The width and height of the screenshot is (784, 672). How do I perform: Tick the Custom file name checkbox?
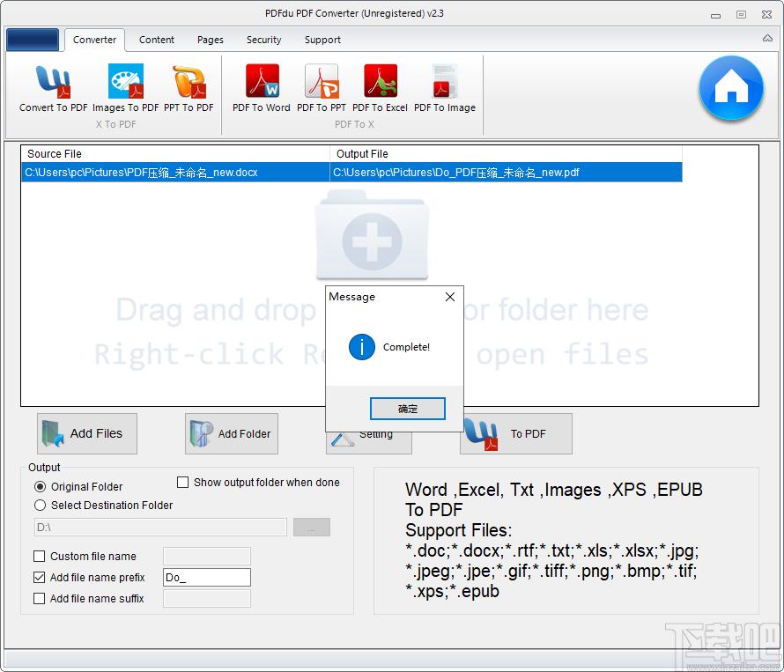(39, 556)
